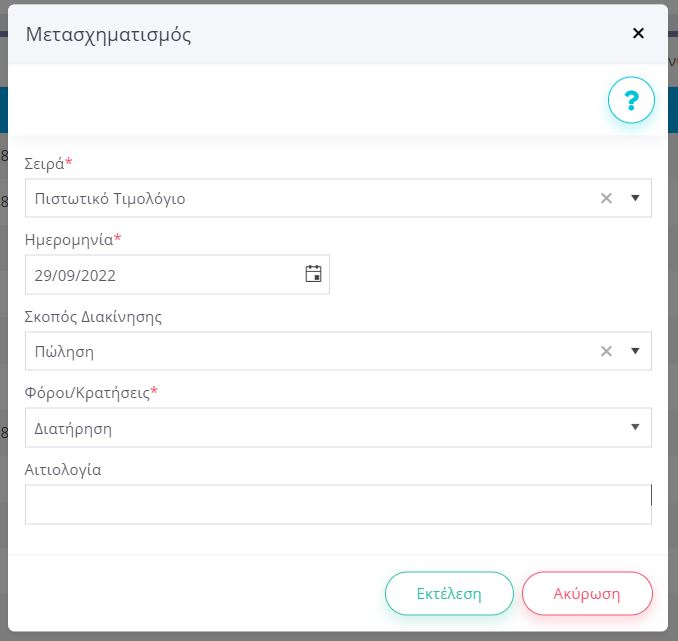Close the Μετασχηματισμός dialog with the X
The width and height of the screenshot is (678, 641).
pyautogui.click(x=638, y=33)
